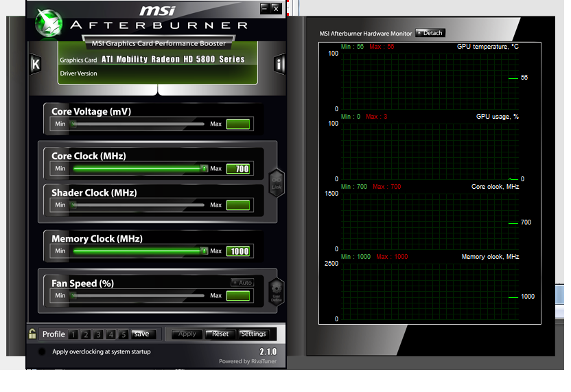Click the Fan Speed (%) label
This screenshot has width=571, height=392.
(82, 284)
